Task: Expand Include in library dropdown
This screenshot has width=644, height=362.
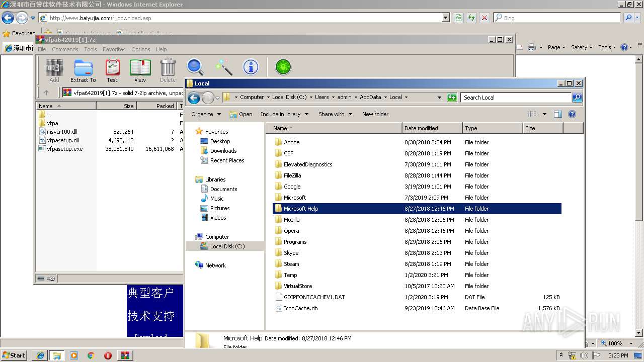Action: pyautogui.click(x=284, y=114)
